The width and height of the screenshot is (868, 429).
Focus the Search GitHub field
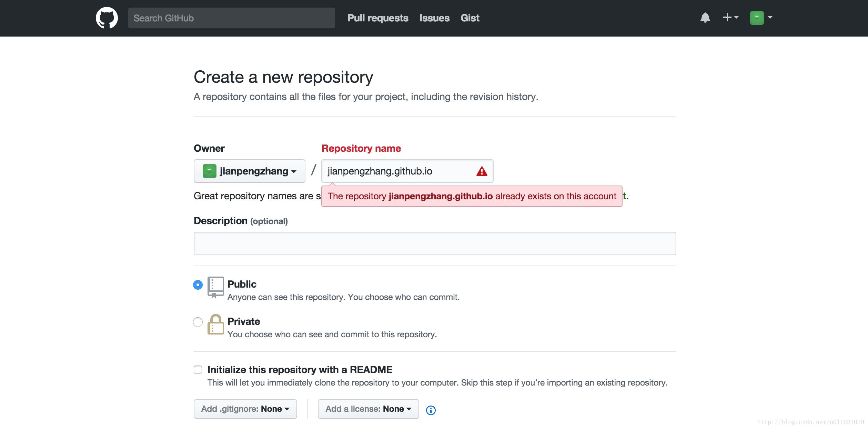[232, 18]
